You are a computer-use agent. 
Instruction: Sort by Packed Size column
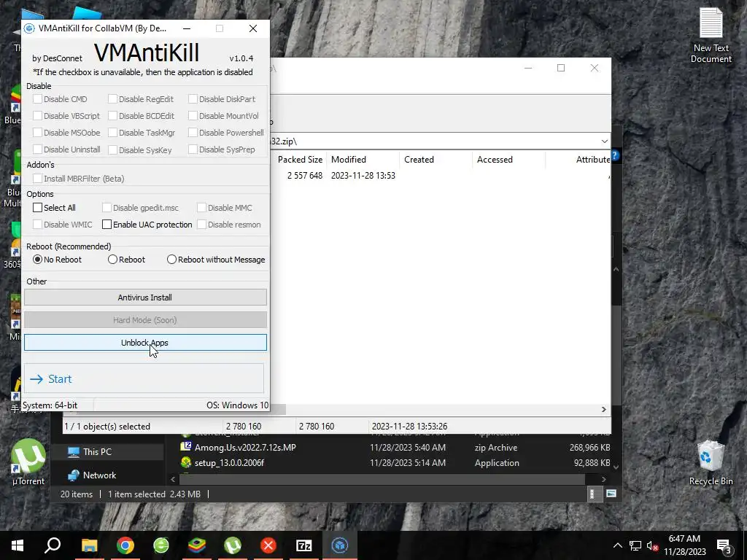click(300, 160)
